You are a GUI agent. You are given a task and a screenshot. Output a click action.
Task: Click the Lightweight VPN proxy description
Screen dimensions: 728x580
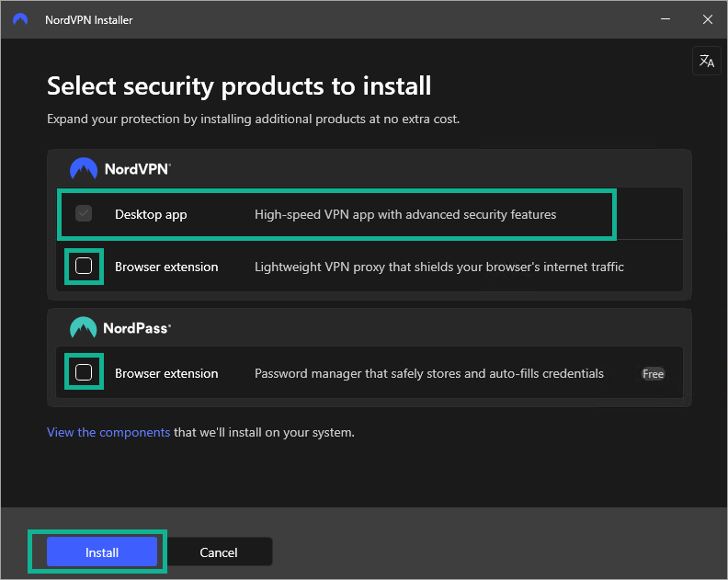439,267
